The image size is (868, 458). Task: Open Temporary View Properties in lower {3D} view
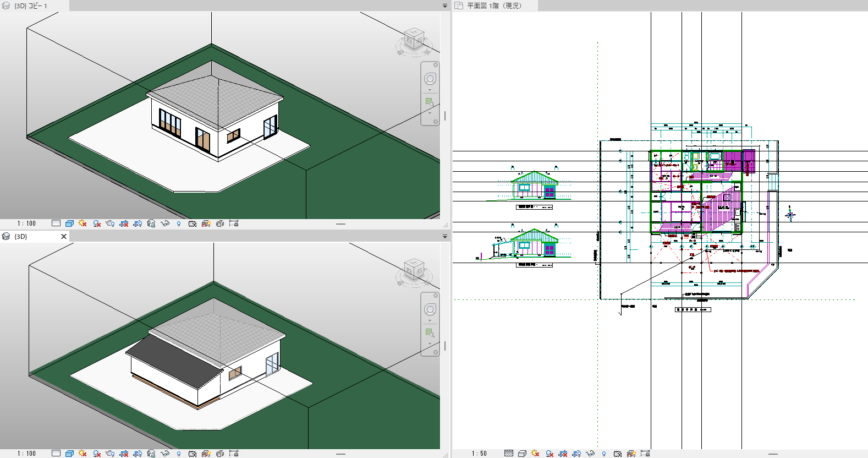pyautogui.click(x=193, y=454)
